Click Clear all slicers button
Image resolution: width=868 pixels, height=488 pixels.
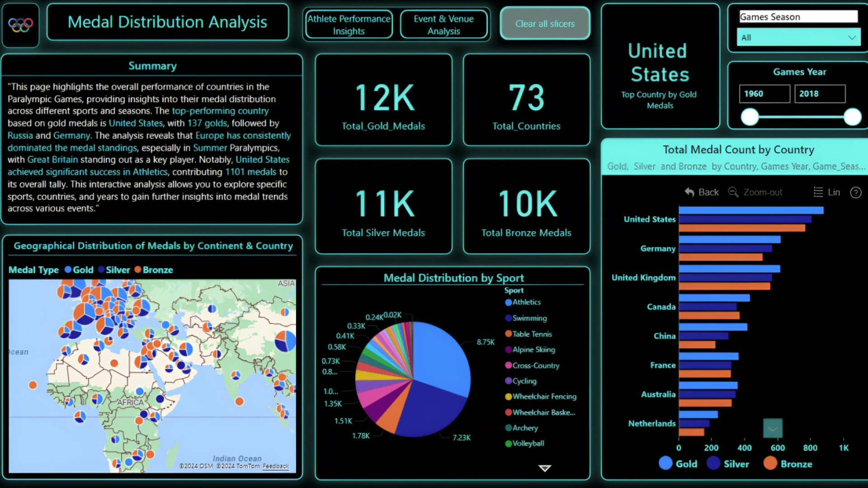[545, 23]
